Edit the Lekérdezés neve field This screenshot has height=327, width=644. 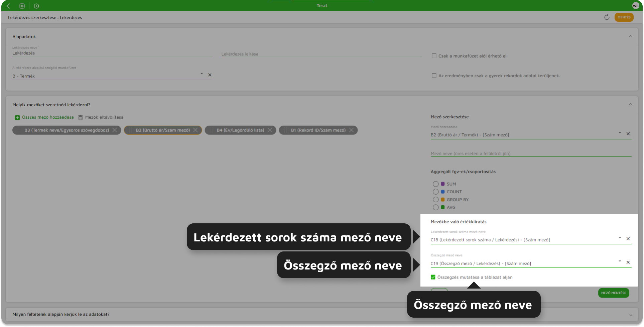point(113,53)
